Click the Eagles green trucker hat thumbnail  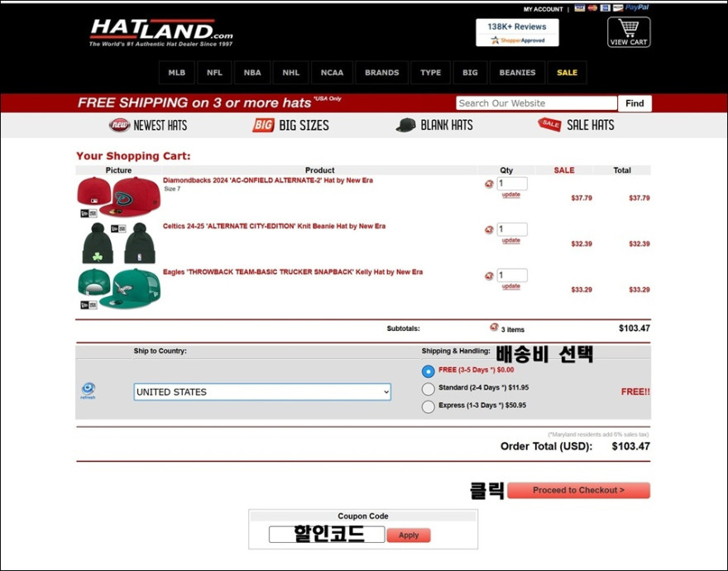119,289
